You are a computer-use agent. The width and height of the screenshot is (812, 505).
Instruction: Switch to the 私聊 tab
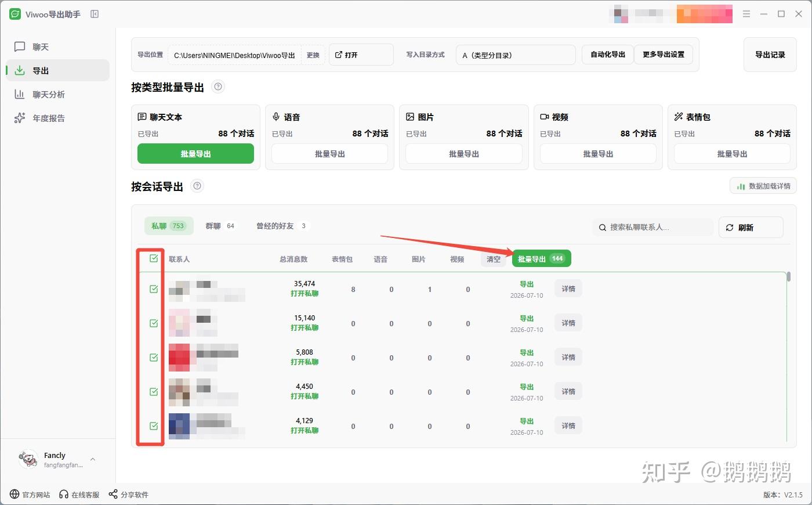click(169, 226)
